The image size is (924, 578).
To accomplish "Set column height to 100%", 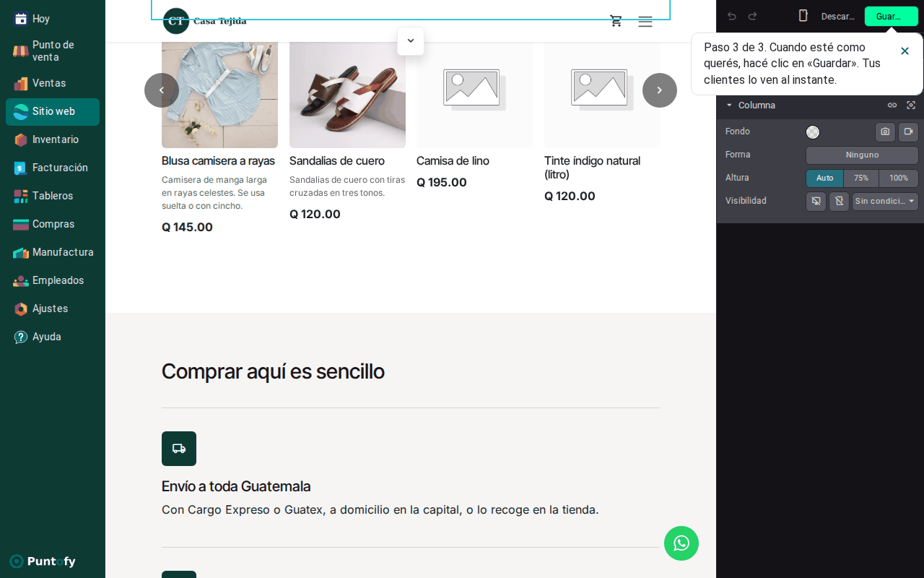I will [x=899, y=178].
